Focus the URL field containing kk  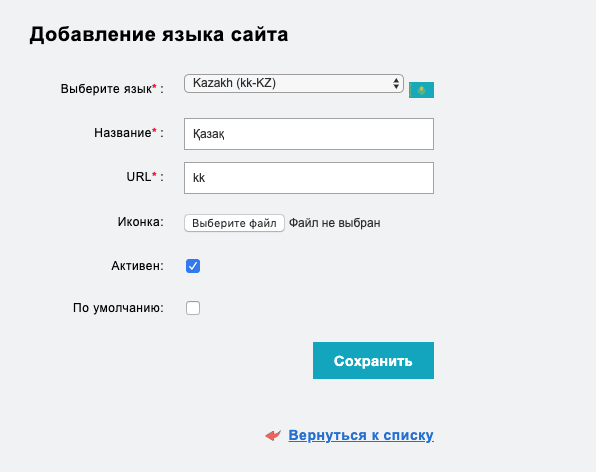click(x=309, y=178)
